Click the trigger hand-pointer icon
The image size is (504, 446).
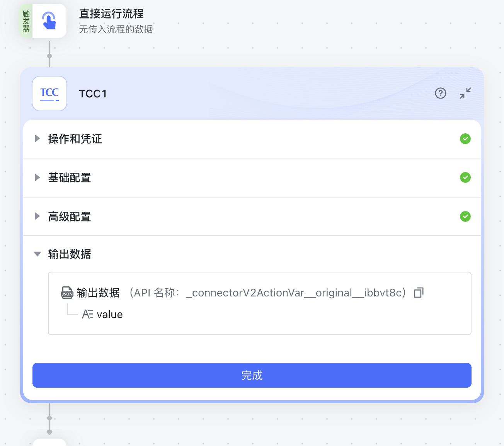pos(49,21)
